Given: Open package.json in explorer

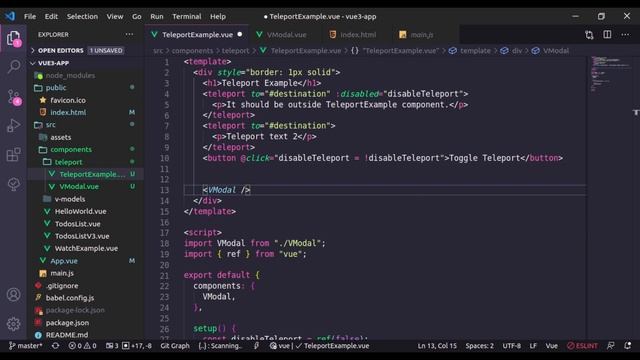Looking at the screenshot, I should click(x=86, y=322).
